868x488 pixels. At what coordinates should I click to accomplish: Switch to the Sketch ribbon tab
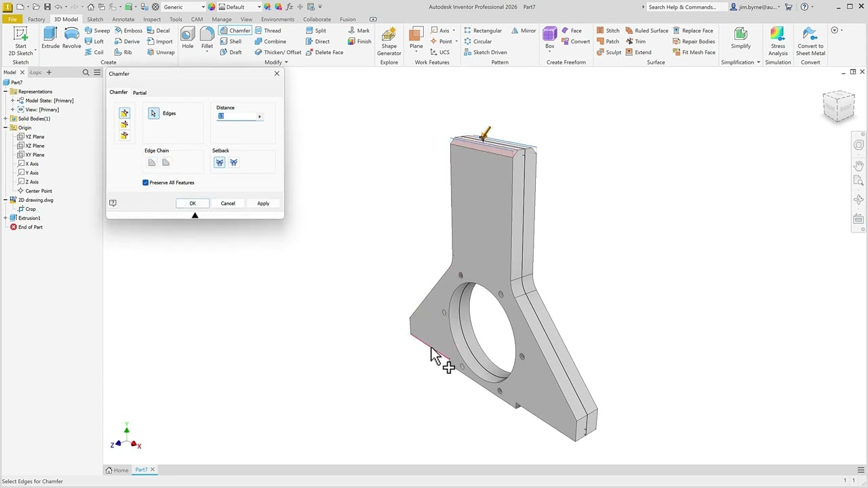95,19
